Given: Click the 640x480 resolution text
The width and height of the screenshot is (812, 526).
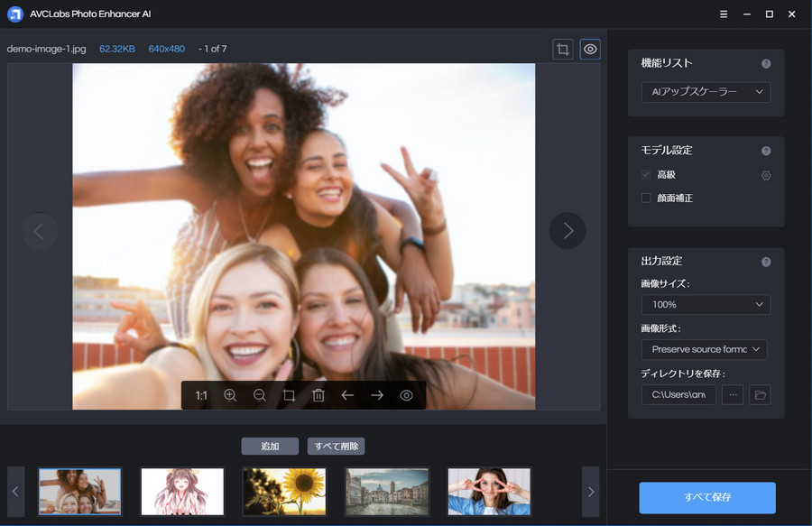Looking at the screenshot, I should [166, 49].
